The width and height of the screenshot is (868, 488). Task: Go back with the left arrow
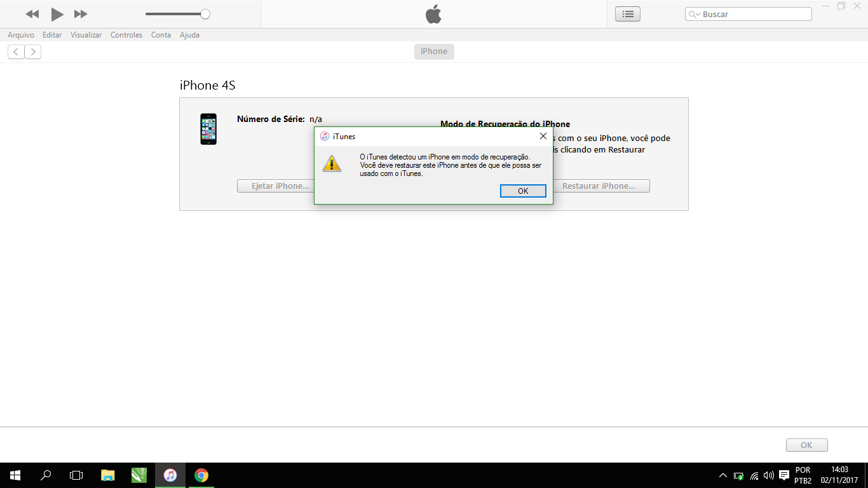pyautogui.click(x=16, y=51)
